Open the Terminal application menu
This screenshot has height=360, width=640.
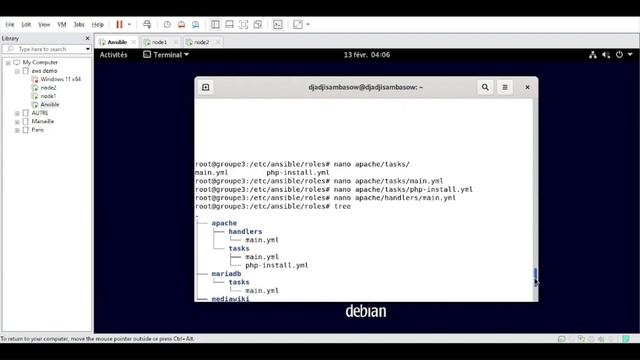166,55
